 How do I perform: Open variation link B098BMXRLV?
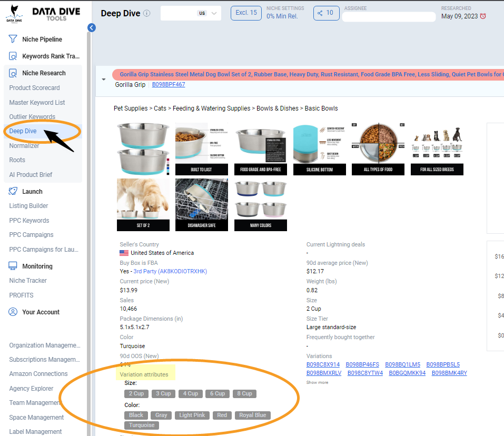[x=324, y=373]
